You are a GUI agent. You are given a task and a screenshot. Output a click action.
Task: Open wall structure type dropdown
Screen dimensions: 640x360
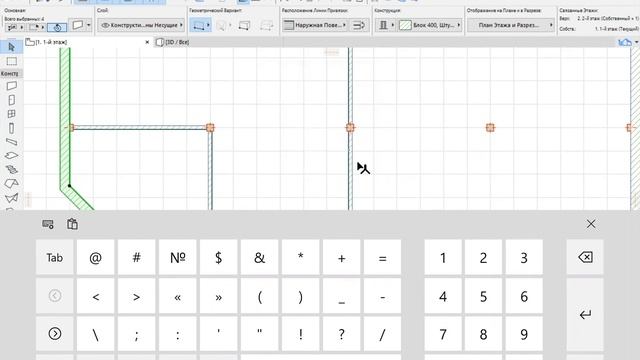pyautogui.click(x=386, y=25)
